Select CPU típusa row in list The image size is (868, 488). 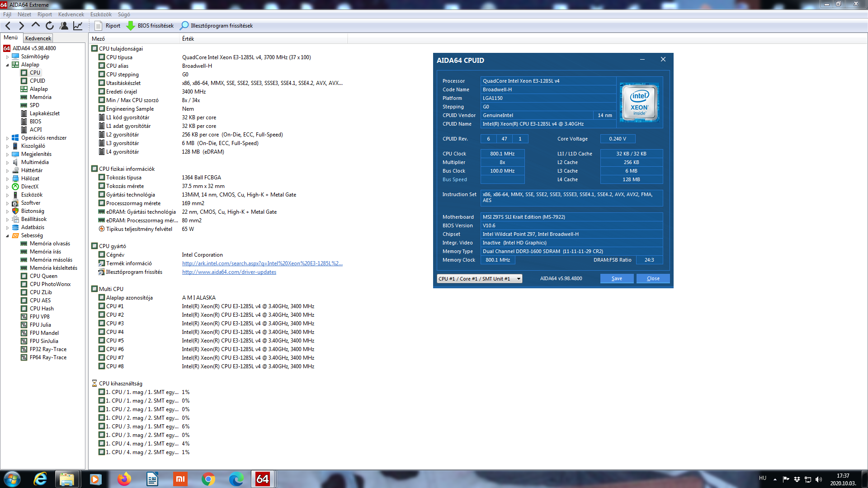(217, 57)
